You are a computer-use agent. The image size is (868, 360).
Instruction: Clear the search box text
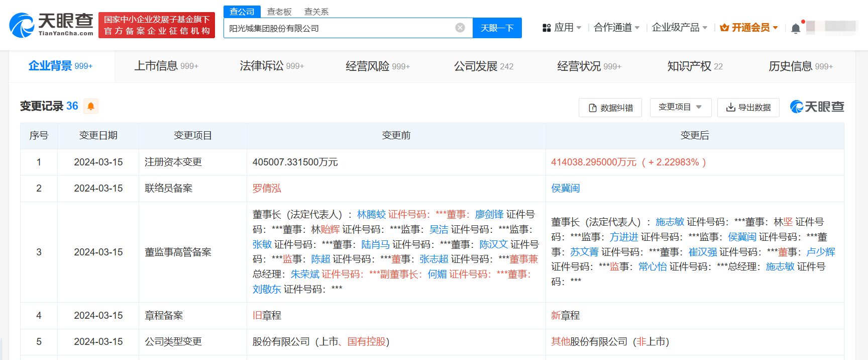(x=460, y=28)
